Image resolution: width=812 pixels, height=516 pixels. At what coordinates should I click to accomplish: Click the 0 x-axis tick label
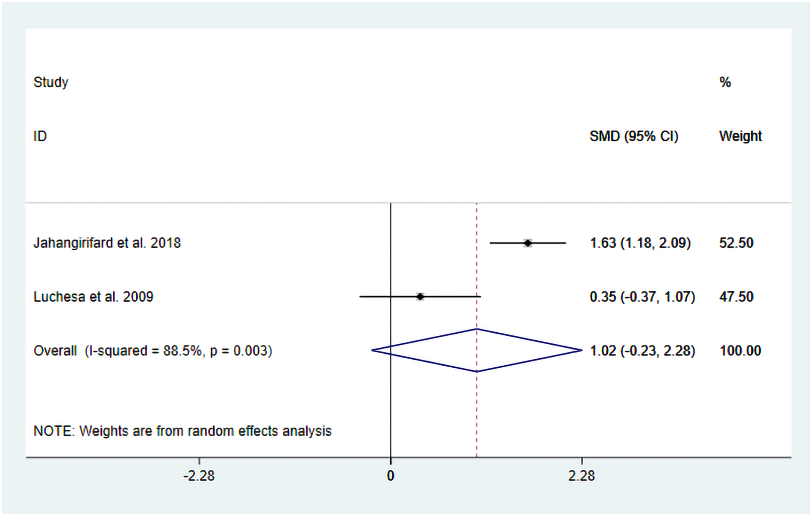(x=391, y=476)
